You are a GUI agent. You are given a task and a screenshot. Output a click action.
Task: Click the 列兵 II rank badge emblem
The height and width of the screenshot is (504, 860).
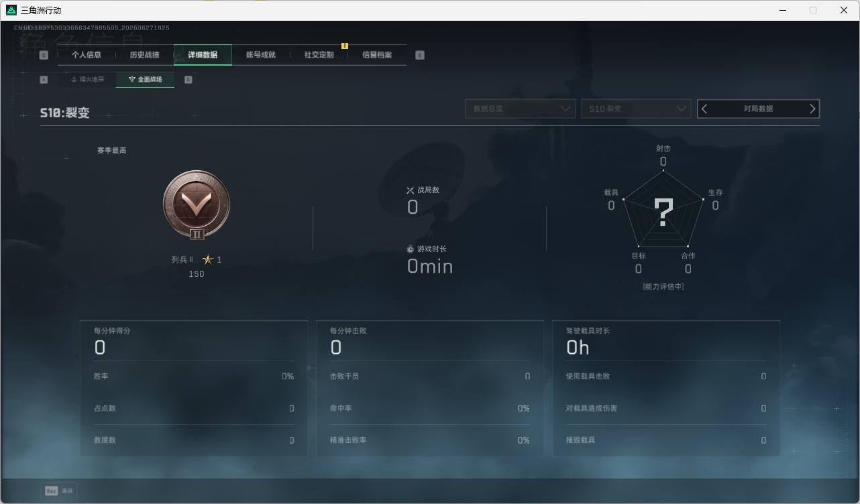197,205
